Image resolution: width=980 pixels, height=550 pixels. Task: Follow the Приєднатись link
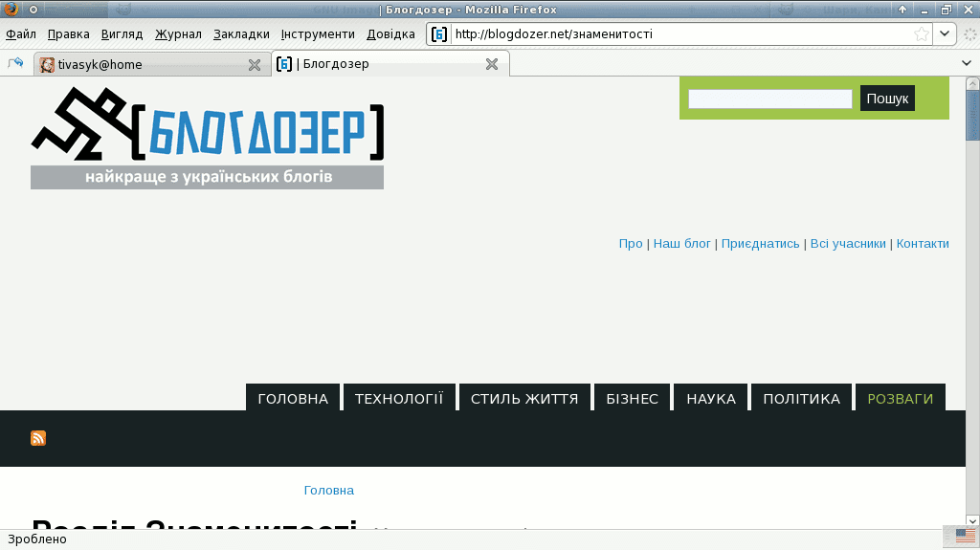[760, 244]
